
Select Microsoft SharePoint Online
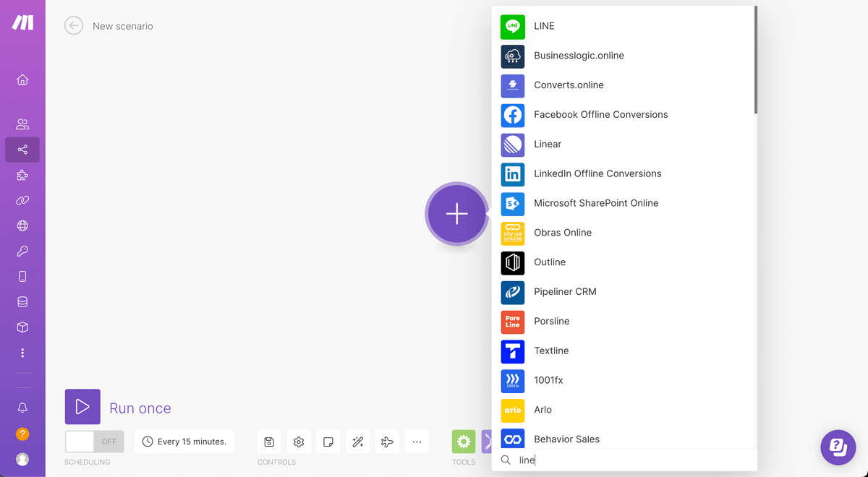tap(624, 203)
